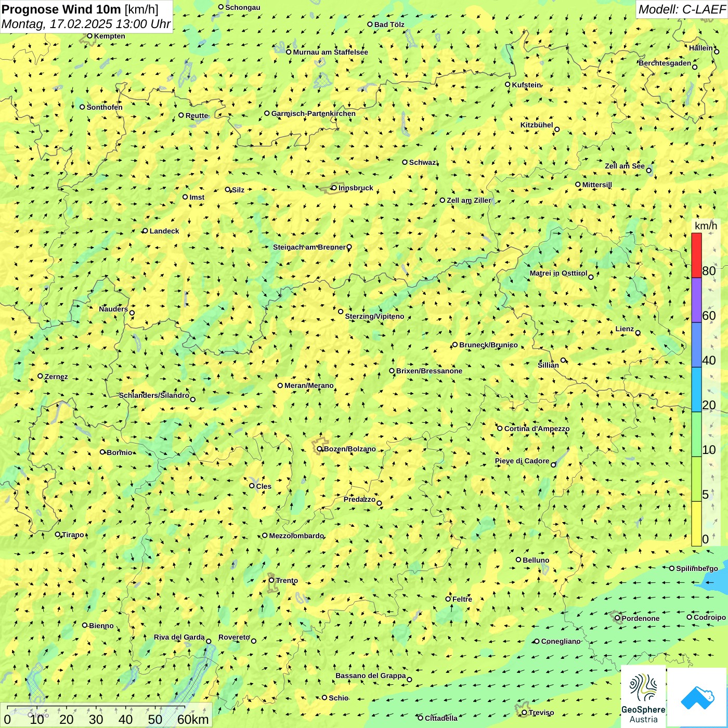
Task: Click the Kufstein city marker
Action: (x=508, y=84)
